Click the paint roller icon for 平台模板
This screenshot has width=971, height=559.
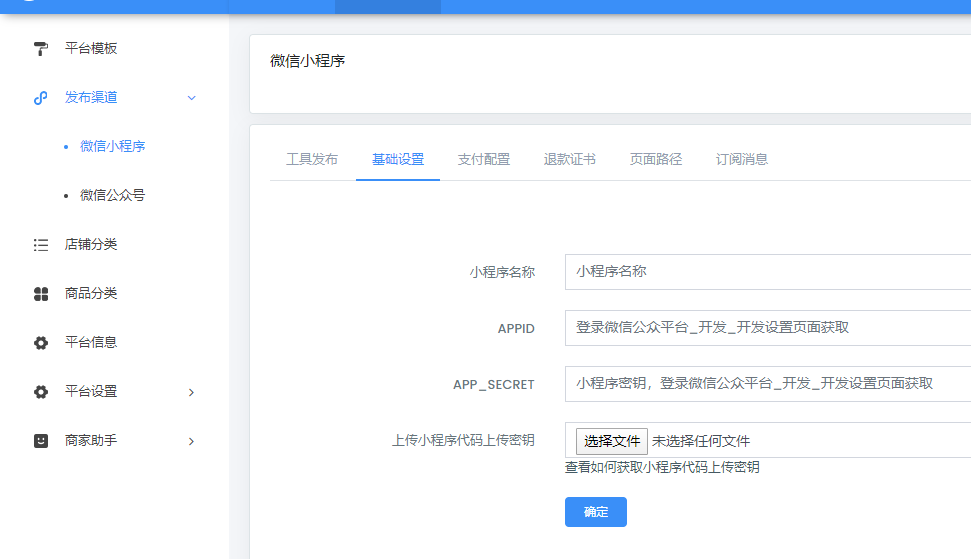coord(41,49)
